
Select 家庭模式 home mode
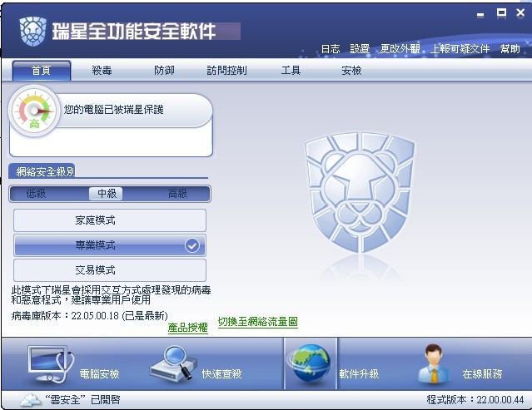coord(110,220)
